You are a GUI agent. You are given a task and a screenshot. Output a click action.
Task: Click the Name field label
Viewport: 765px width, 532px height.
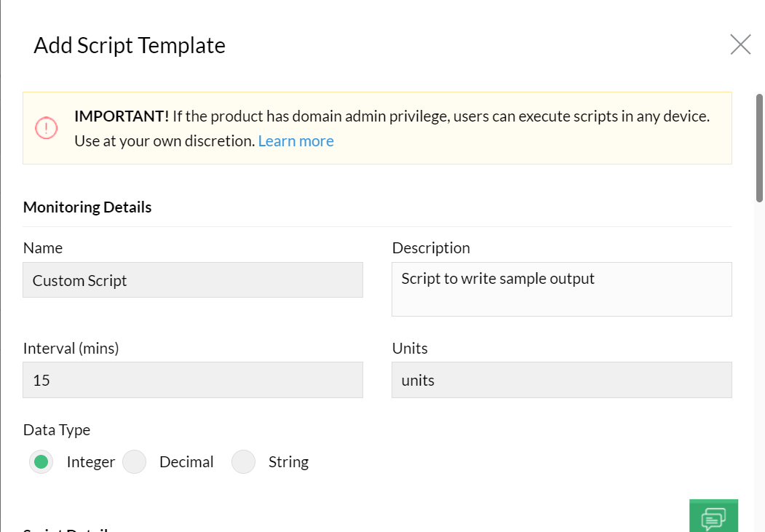[x=43, y=248]
